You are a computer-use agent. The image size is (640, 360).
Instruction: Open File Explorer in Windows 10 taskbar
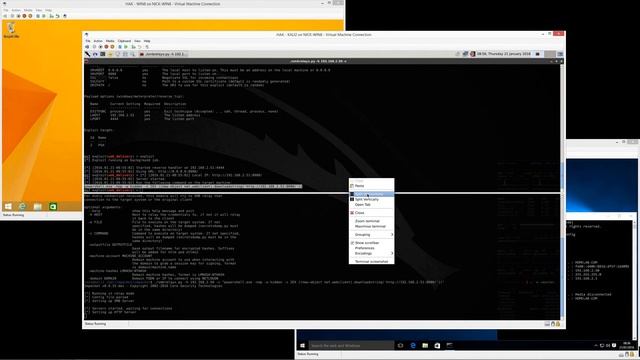pos(425,345)
